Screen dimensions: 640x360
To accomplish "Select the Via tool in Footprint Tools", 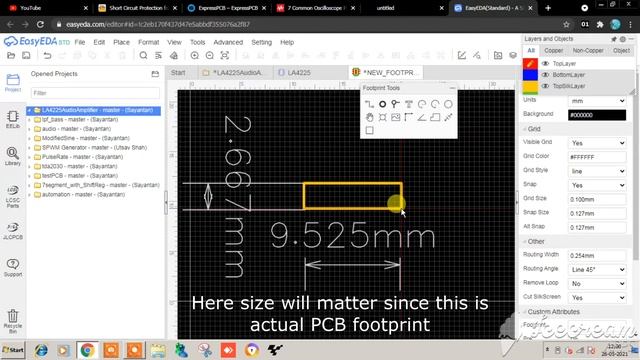I will point(396,104).
